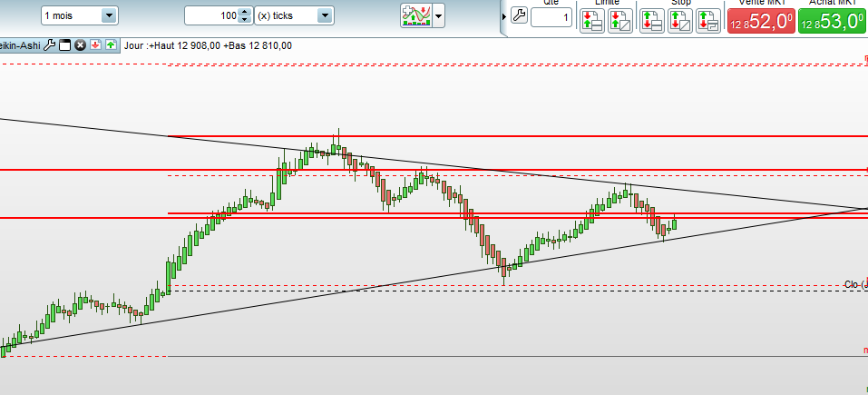Buy at market at green 12 853,0 button
Viewport: 868px width, 395px height.
pyautogui.click(x=832, y=21)
